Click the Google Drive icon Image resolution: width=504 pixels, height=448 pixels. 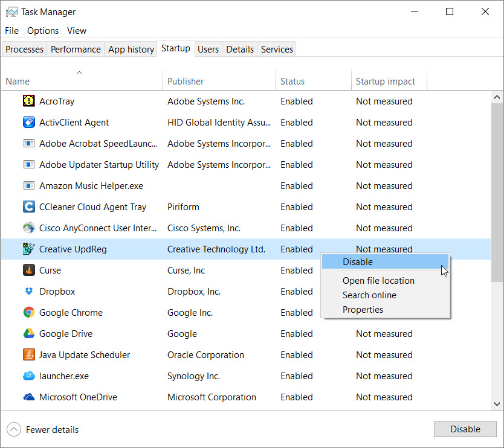tap(28, 333)
